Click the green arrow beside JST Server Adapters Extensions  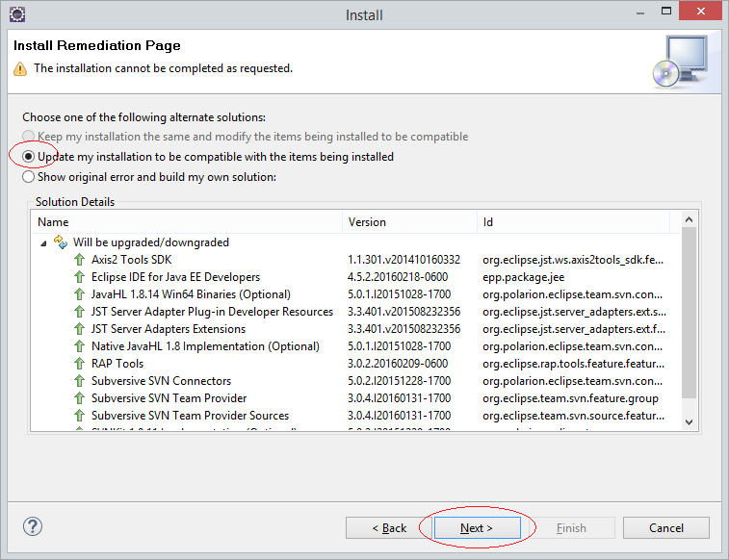point(80,329)
